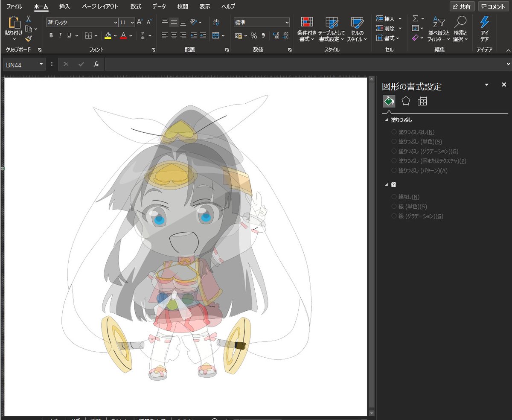Open the font name dropdown 游ゴシック
The image size is (512, 420).
point(115,22)
